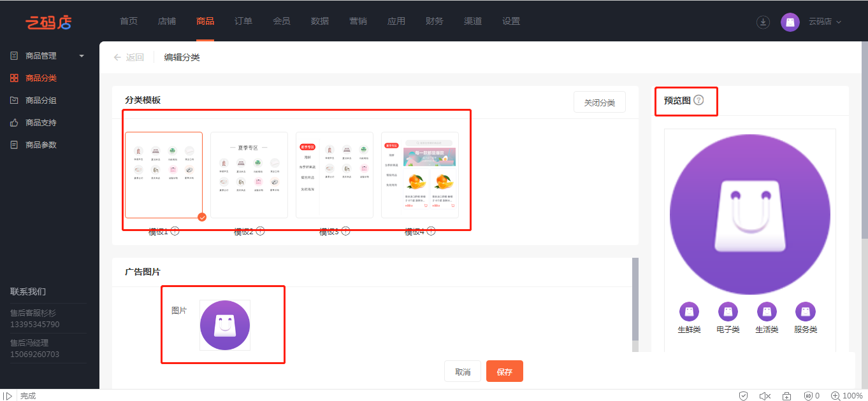868x401 pixels.
Task: Select 商品参数 in the sidebar
Action: pyautogui.click(x=41, y=145)
